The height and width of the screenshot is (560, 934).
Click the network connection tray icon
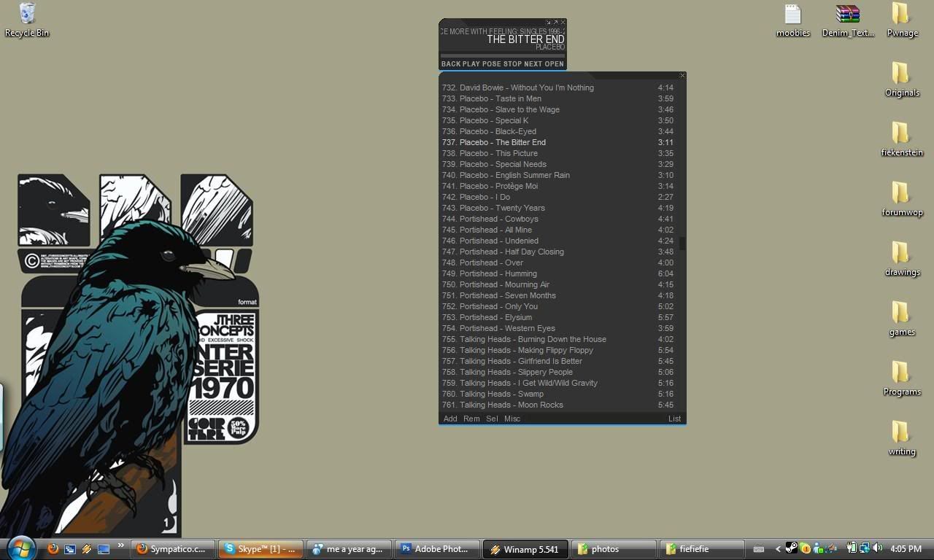pyautogui.click(x=865, y=548)
